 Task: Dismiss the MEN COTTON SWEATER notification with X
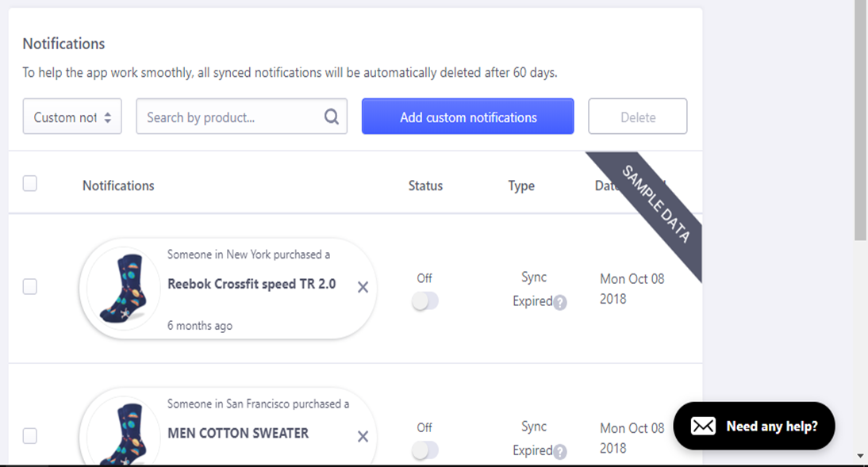tap(363, 437)
